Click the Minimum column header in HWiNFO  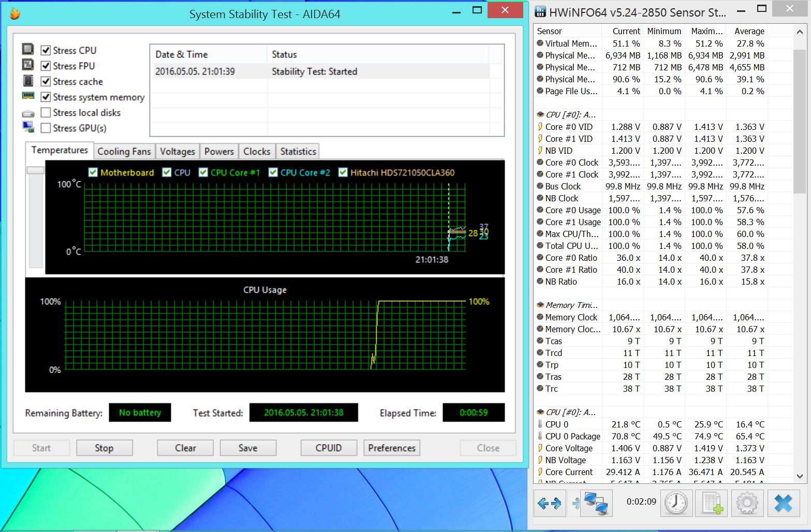pos(664,31)
